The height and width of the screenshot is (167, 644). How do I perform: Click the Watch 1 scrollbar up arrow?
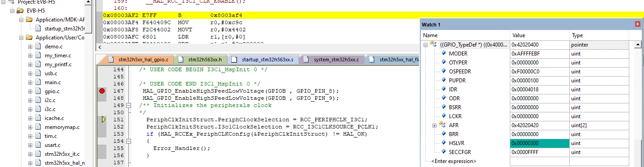click(x=638, y=44)
